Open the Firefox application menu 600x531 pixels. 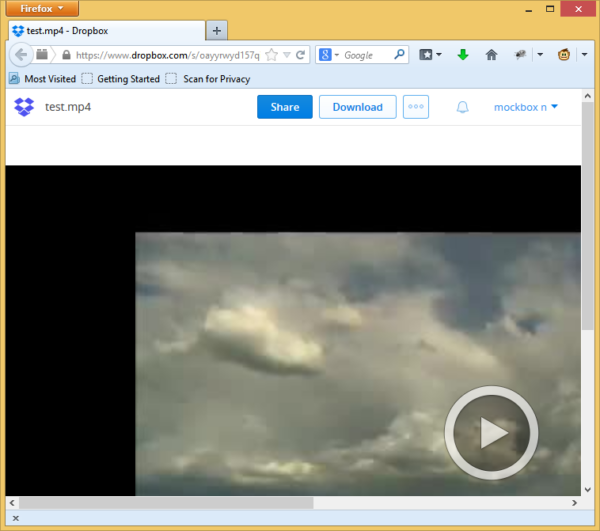[x=42, y=8]
